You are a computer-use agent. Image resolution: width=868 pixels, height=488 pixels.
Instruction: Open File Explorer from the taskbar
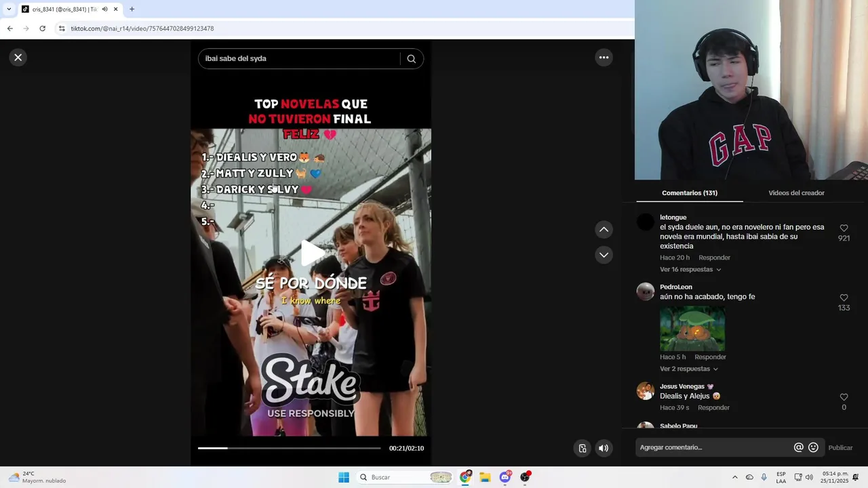click(x=485, y=477)
